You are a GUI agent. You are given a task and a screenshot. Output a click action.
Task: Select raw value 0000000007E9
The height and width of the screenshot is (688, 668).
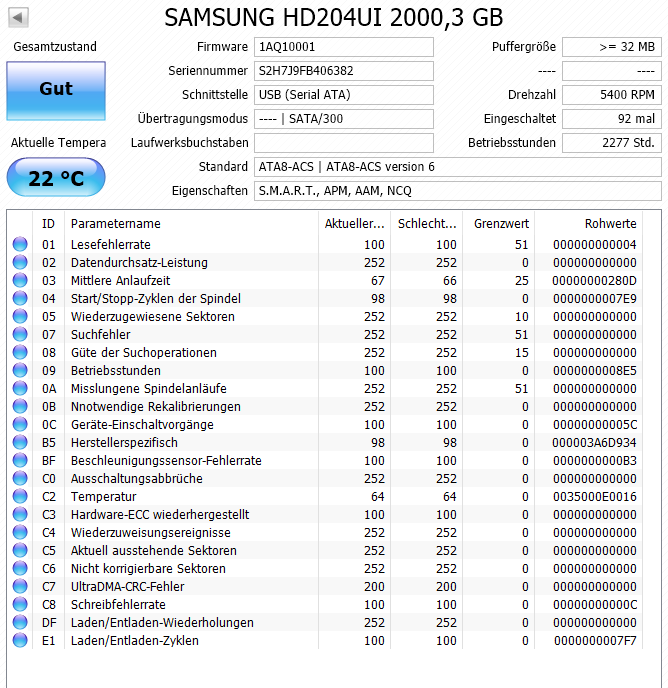pos(594,298)
